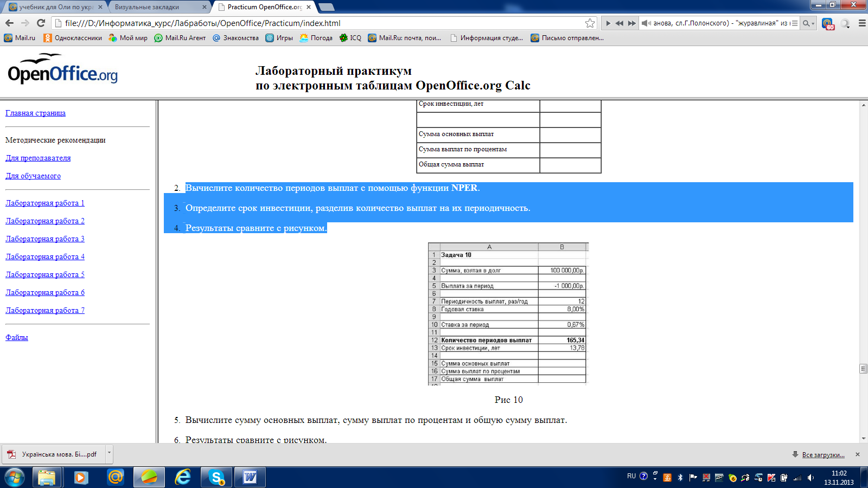Open the music player playlist icon
The height and width of the screenshot is (488, 868).
click(795, 23)
